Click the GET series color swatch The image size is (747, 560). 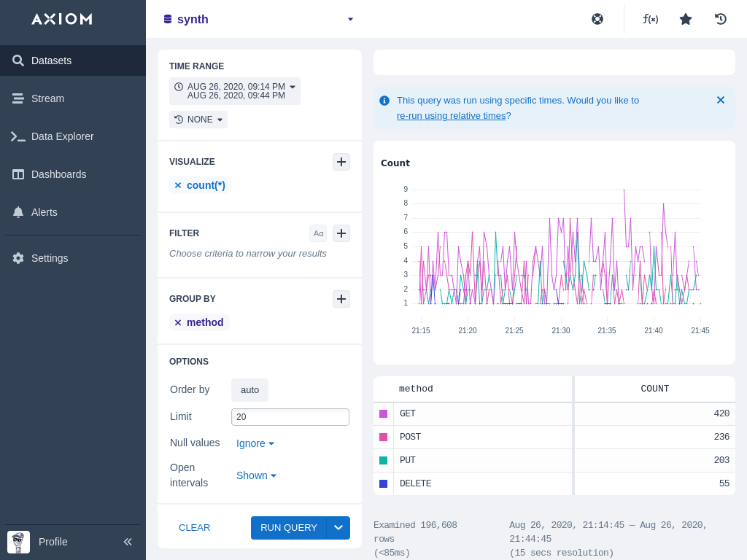click(x=384, y=413)
